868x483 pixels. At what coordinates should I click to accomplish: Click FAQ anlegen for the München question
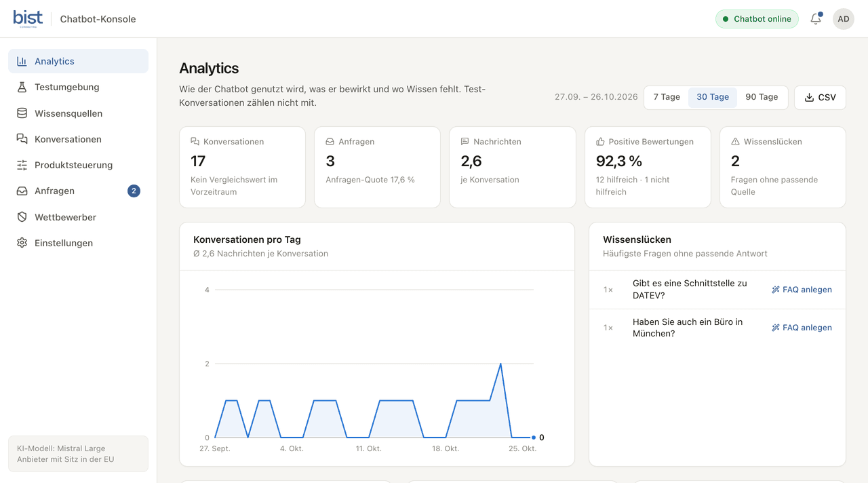click(802, 328)
